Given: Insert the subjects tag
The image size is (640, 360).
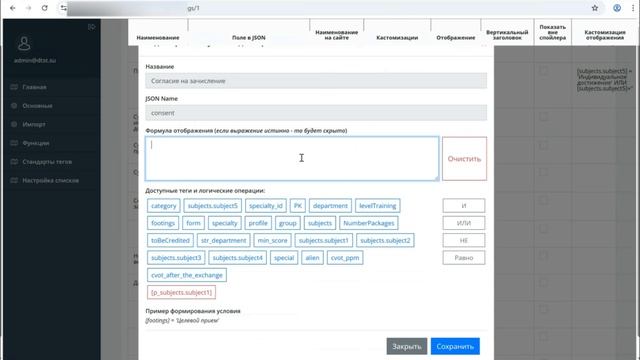Looking at the screenshot, I should tap(320, 223).
